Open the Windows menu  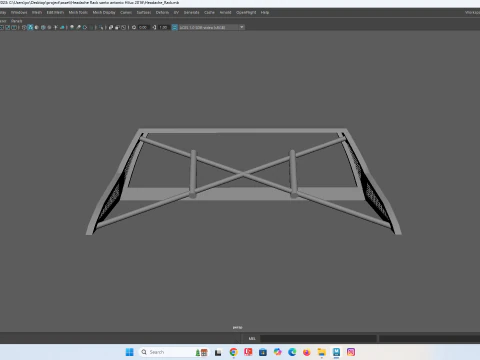click(x=19, y=12)
